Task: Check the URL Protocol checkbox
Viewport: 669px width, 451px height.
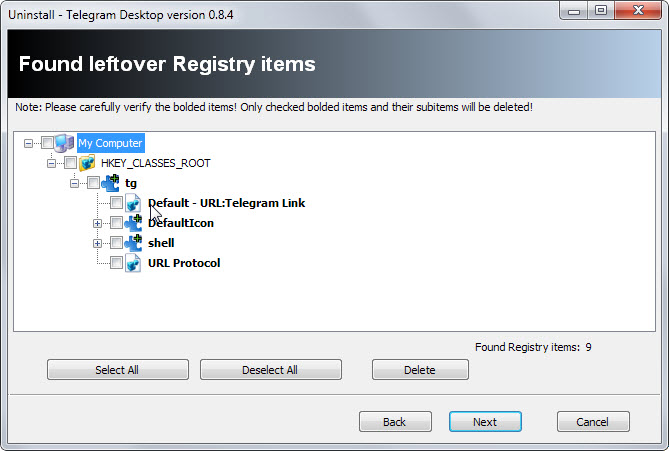Action: click(116, 262)
